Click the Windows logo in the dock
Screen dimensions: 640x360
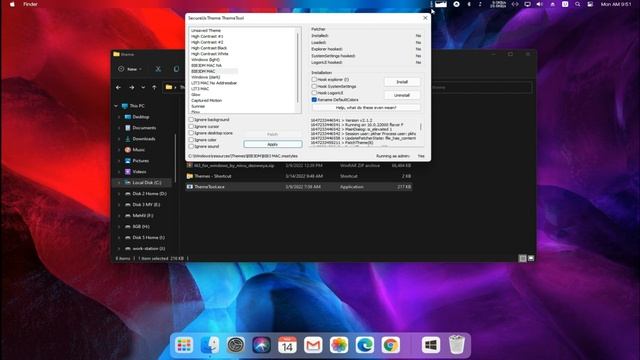(431, 345)
